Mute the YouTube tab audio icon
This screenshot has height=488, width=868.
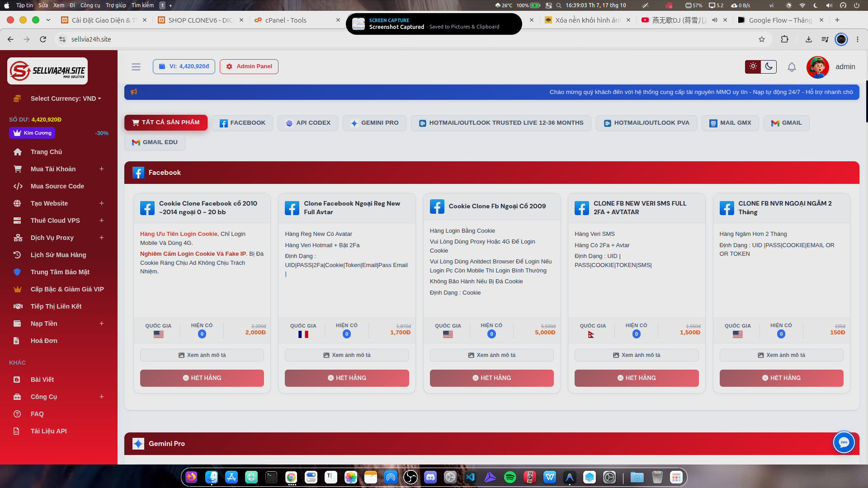click(715, 20)
